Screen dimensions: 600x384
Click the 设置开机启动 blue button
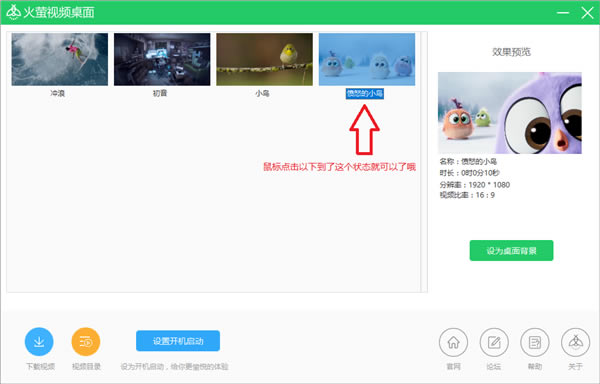178,341
